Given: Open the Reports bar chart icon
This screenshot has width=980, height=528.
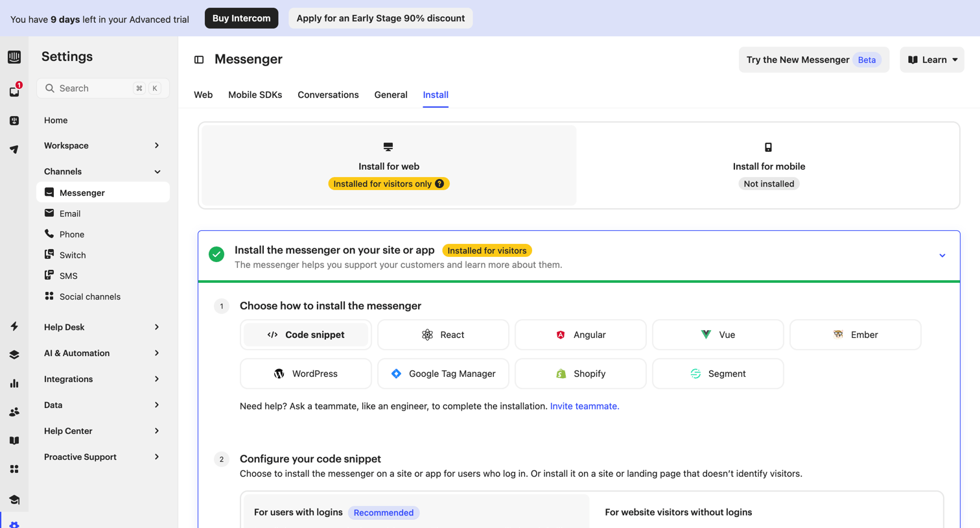Looking at the screenshot, I should tap(14, 383).
